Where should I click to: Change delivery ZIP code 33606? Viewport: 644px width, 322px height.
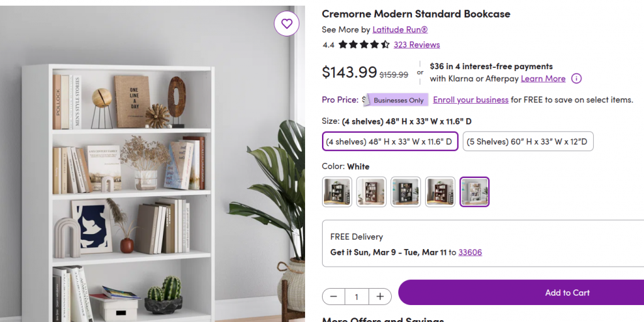coord(470,252)
